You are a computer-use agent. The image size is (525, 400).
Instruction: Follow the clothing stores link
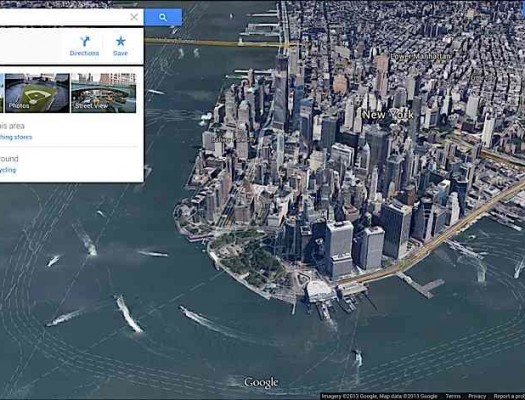pyautogui.click(x=16, y=137)
